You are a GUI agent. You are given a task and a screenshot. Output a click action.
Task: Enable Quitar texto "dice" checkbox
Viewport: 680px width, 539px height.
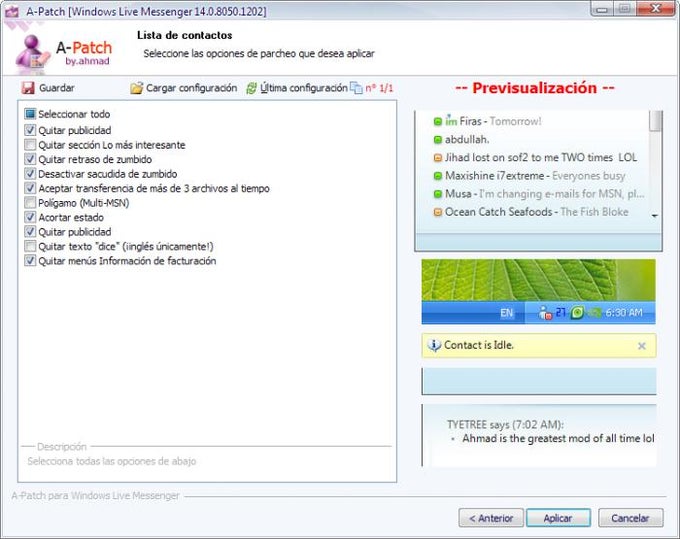point(30,246)
